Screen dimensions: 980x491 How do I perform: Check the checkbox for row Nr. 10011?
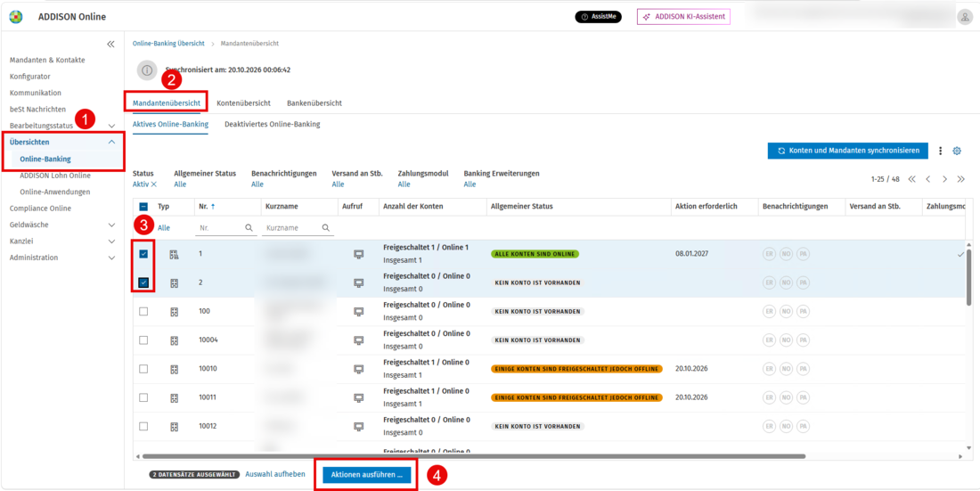[143, 397]
